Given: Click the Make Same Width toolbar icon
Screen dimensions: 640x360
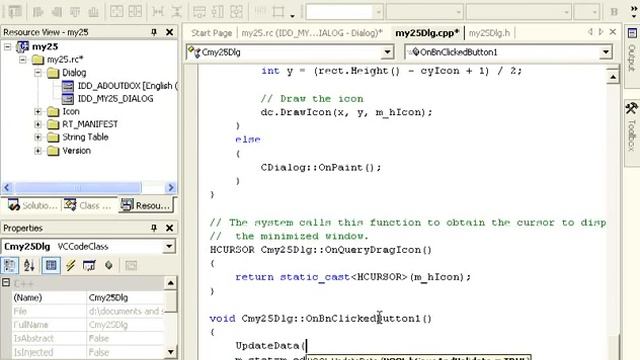Looking at the screenshot, I should pyautogui.click(x=199, y=12).
